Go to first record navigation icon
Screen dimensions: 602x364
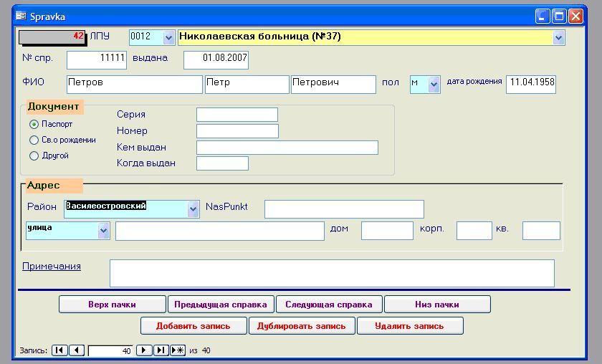click(x=59, y=350)
